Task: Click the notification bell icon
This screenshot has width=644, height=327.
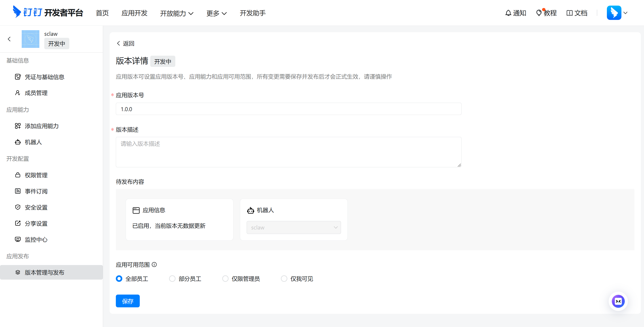Action: [x=508, y=13]
